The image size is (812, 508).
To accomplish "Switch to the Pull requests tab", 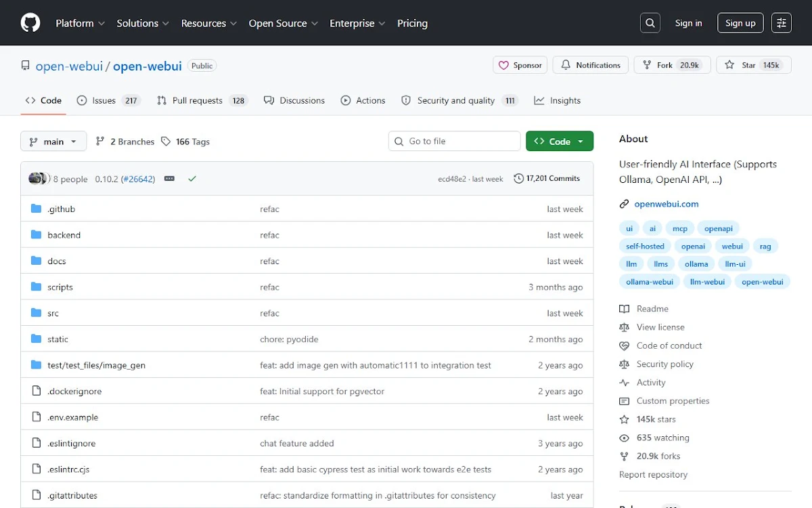I will [202, 100].
